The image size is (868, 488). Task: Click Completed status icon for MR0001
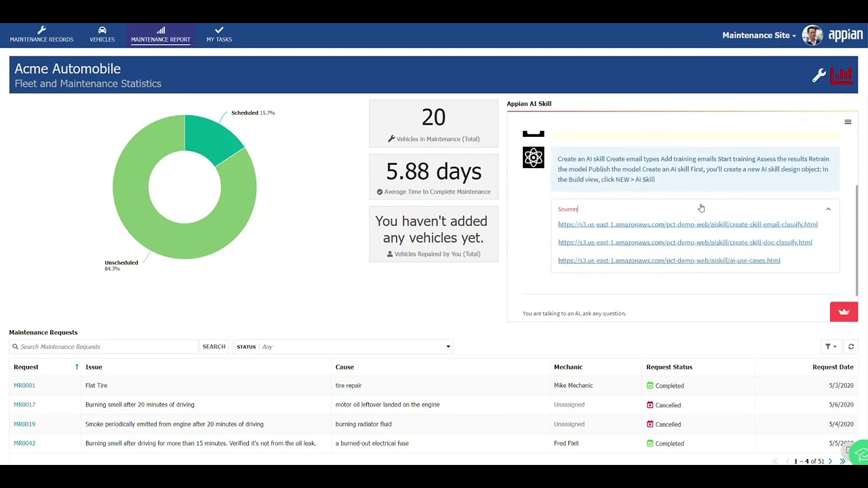coord(650,386)
